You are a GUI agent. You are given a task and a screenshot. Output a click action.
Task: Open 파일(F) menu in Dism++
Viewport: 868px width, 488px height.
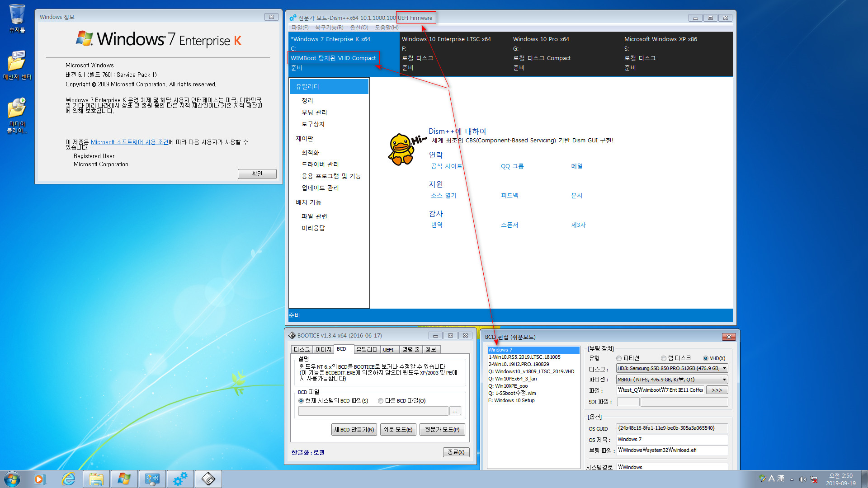click(300, 28)
